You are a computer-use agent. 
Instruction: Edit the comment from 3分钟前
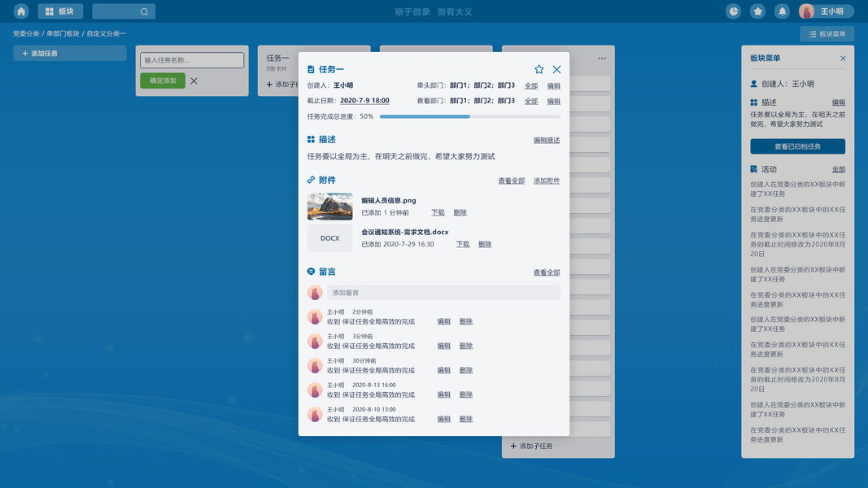(x=443, y=346)
